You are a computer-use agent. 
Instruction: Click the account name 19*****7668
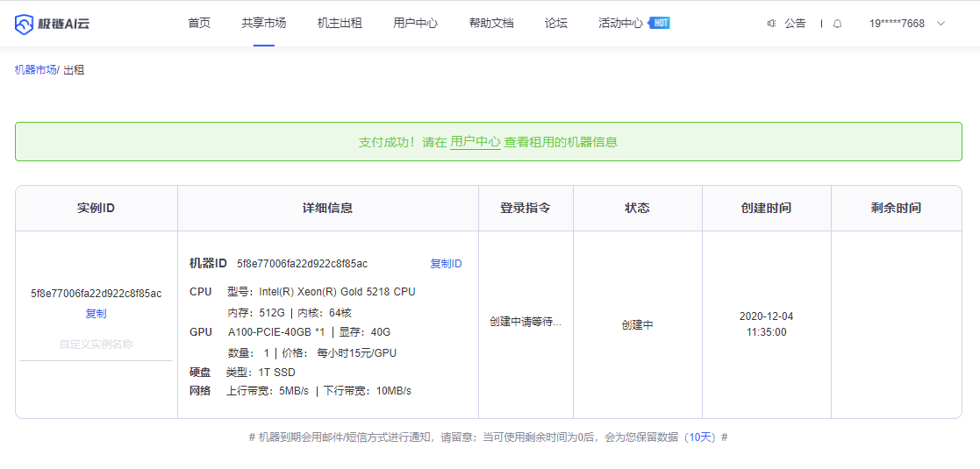click(897, 24)
